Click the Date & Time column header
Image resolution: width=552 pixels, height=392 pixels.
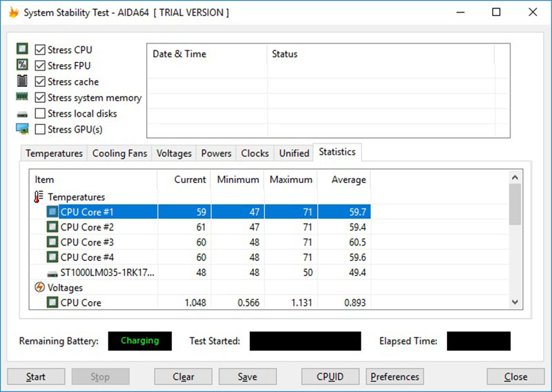[x=207, y=54]
